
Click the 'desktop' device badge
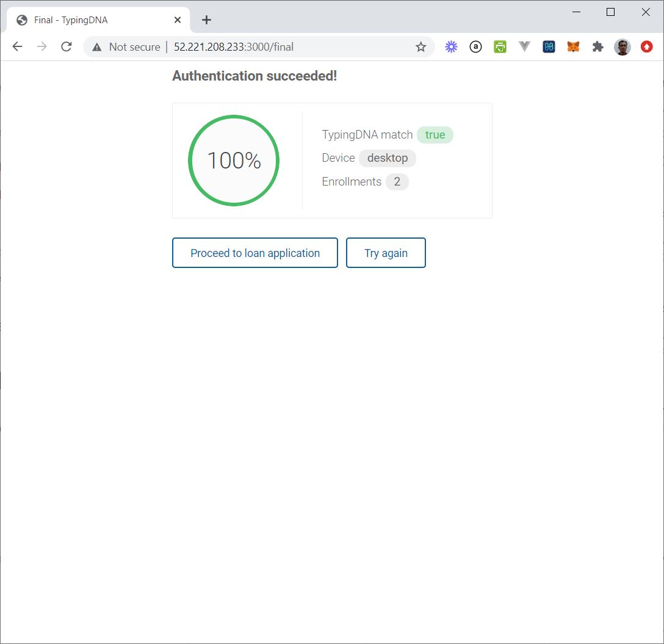pos(388,158)
